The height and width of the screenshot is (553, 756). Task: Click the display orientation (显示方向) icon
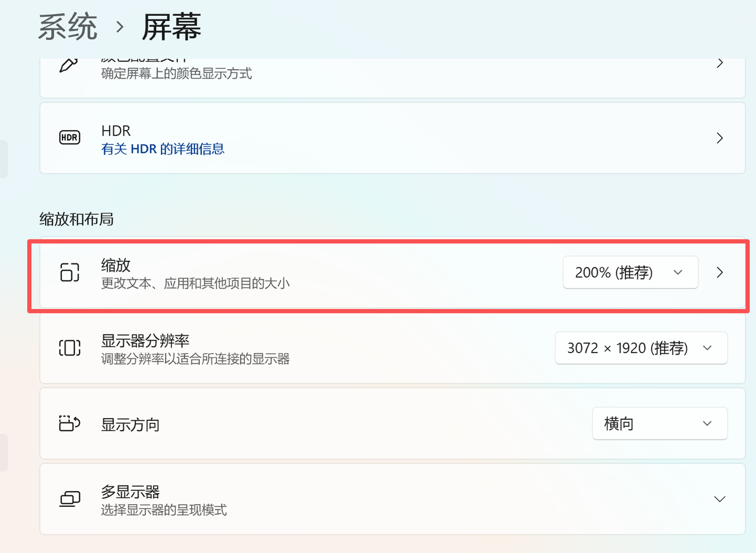[x=70, y=423]
